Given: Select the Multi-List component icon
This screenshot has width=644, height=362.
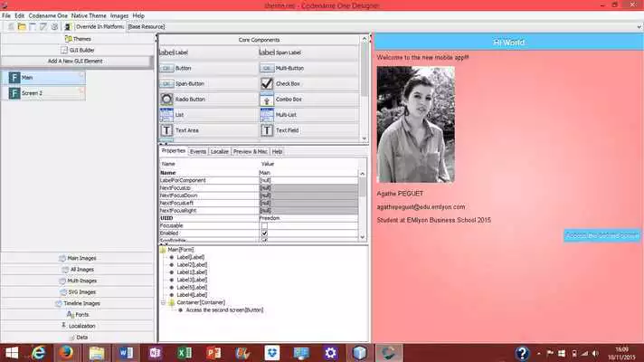Looking at the screenshot, I should point(267,115).
